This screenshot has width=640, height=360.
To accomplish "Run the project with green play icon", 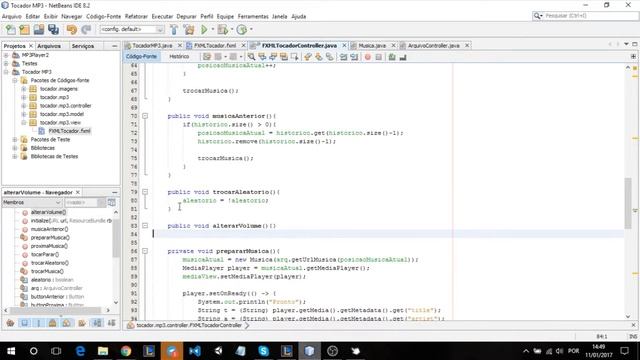I will coord(204,29).
